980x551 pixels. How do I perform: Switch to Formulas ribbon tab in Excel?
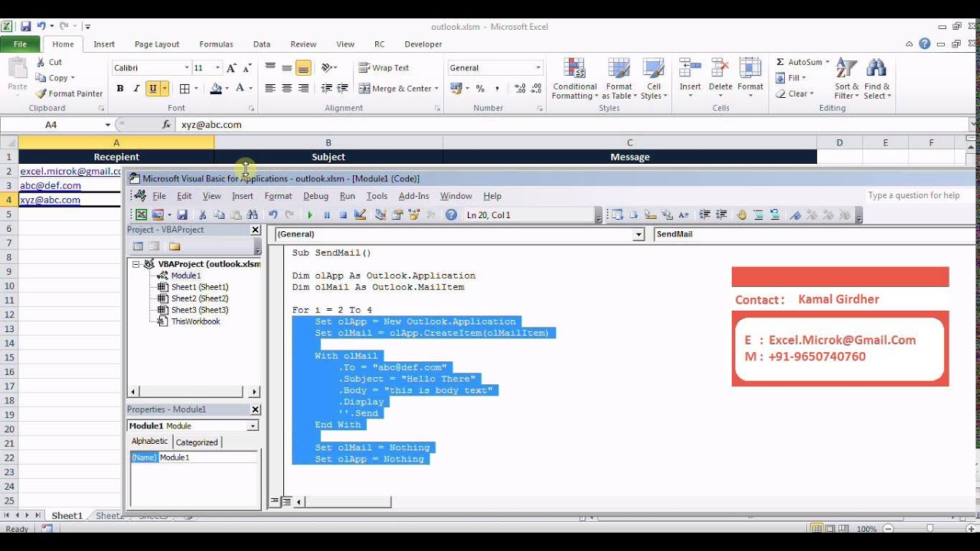(x=216, y=44)
